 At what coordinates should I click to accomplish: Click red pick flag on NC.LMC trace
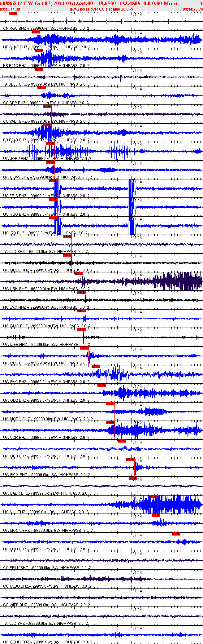pos(82,292)
